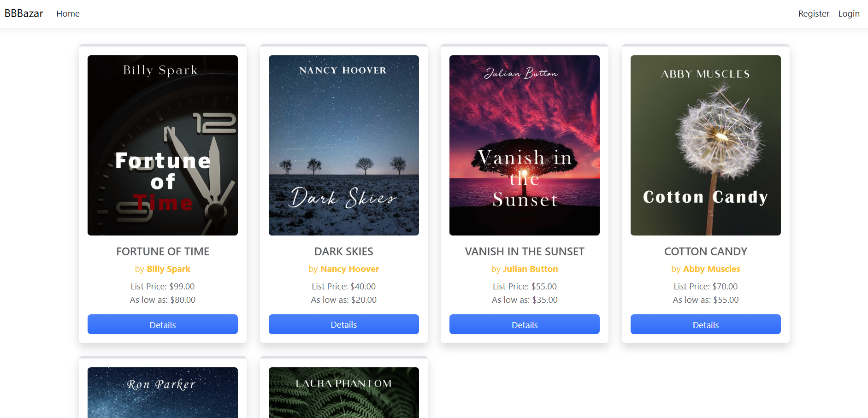Open Cotton Candy Details button
The image size is (868, 418).
705,324
